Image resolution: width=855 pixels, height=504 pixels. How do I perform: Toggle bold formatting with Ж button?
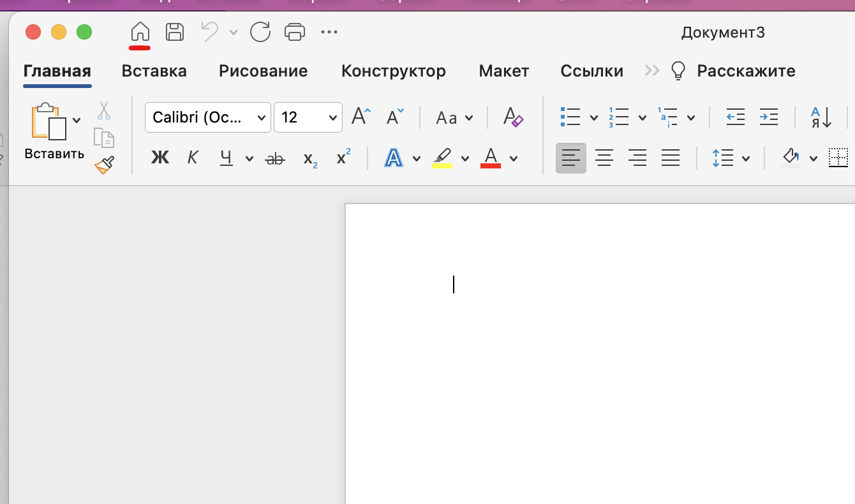click(160, 158)
